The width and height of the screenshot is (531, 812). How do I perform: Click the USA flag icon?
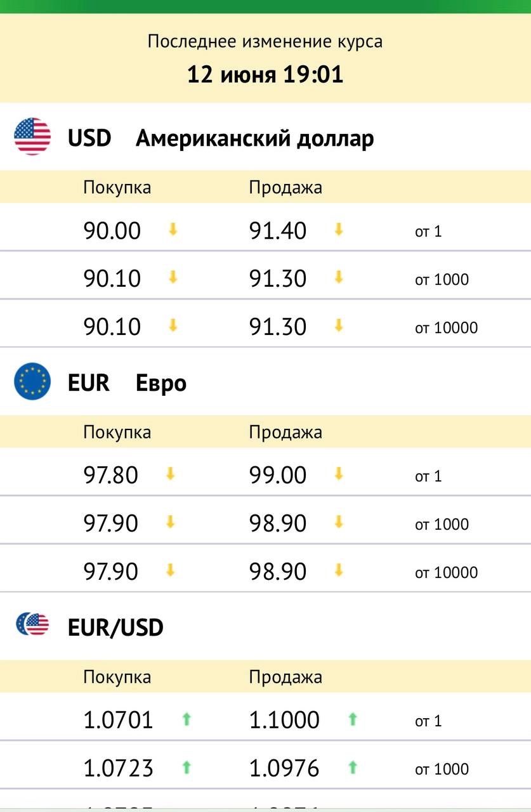pyautogui.click(x=32, y=136)
